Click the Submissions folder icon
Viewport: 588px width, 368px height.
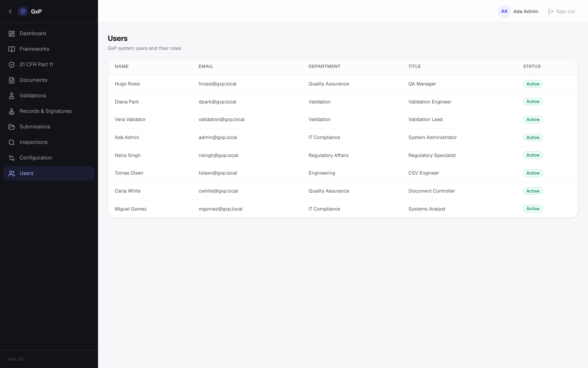pos(12,127)
